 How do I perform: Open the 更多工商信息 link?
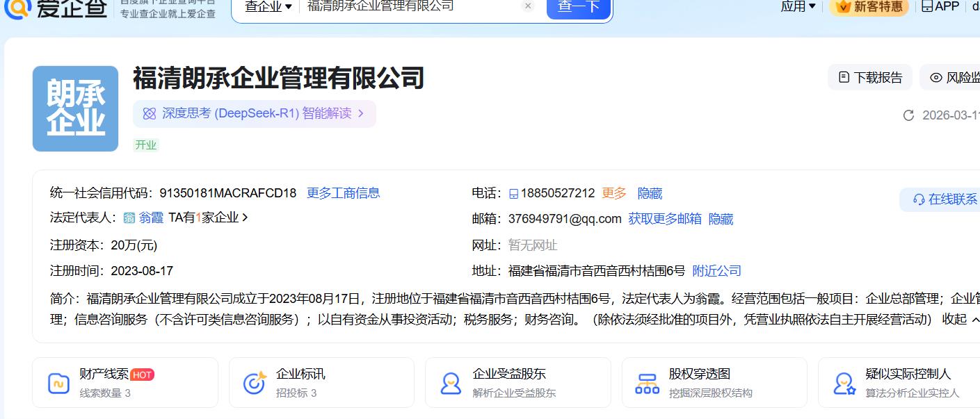pyautogui.click(x=343, y=193)
